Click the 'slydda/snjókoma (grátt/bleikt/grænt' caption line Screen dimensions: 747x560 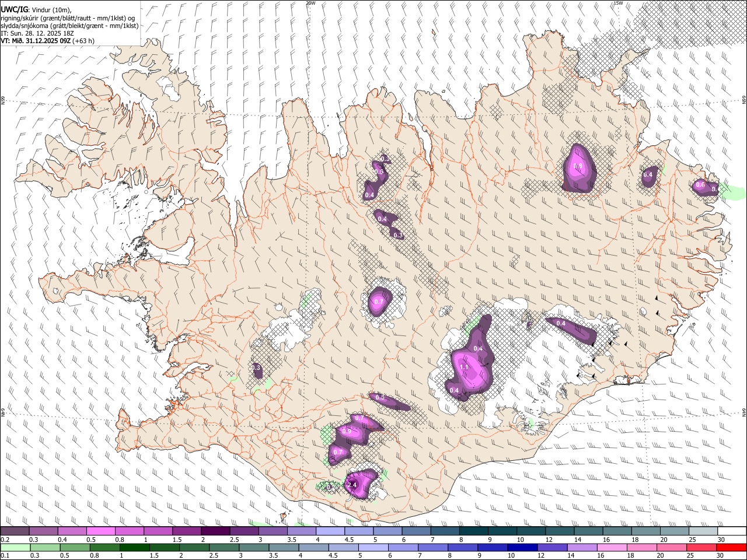69,26
